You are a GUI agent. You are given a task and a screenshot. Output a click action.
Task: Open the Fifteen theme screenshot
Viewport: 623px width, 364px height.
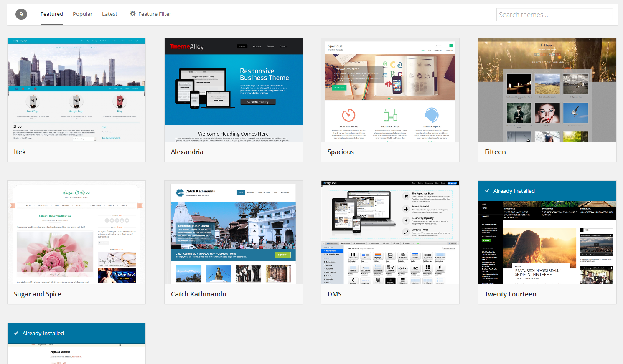coord(547,90)
